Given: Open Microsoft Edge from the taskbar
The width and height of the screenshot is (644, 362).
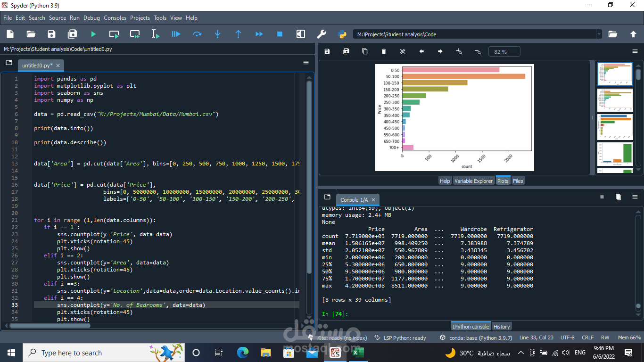Looking at the screenshot, I should click(242, 353).
